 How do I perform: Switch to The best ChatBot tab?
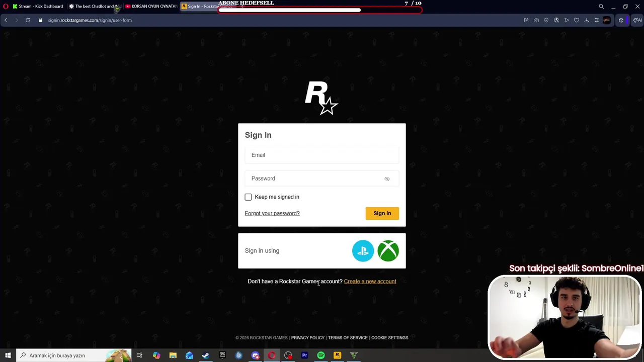(95, 7)
